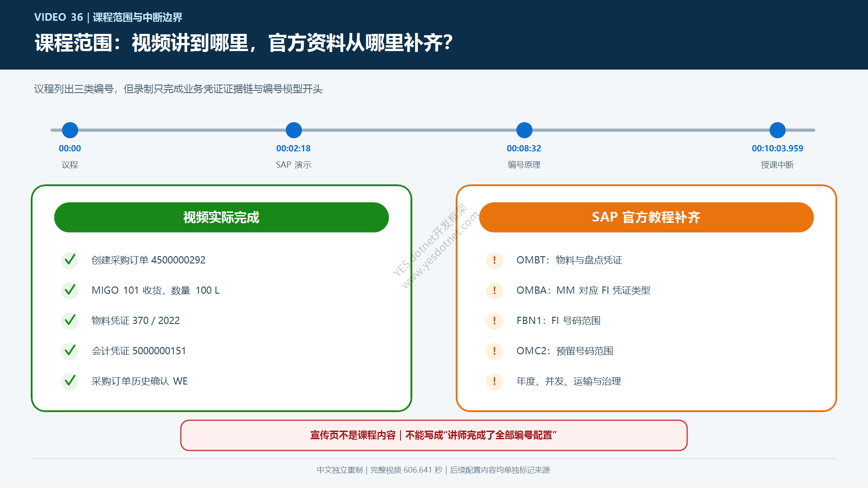868x488 pixels.
Task: Click the checkmark next to MIGO 101 收货
Action: tap(70, 291)
